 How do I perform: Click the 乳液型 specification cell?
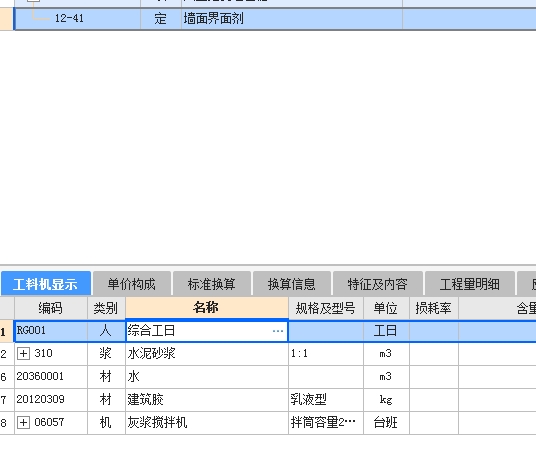(326, 400)
